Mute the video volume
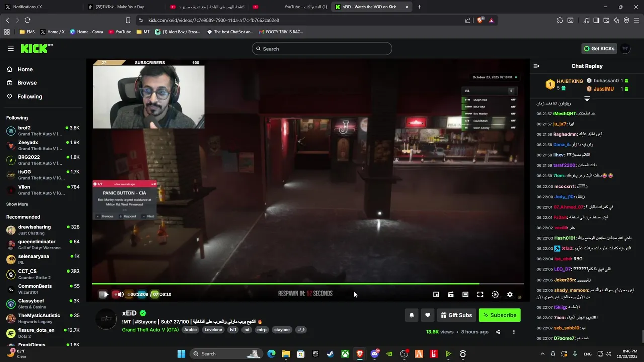 [120, 294]
